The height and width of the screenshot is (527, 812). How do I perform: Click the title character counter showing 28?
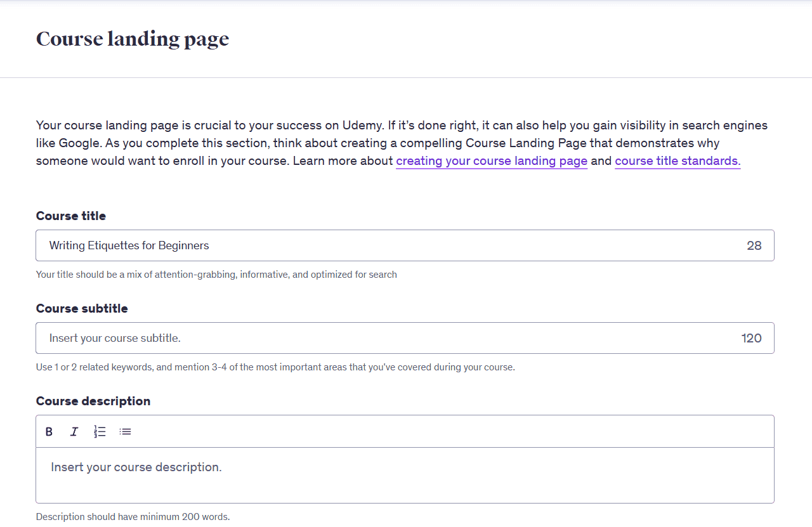[754, 245]
